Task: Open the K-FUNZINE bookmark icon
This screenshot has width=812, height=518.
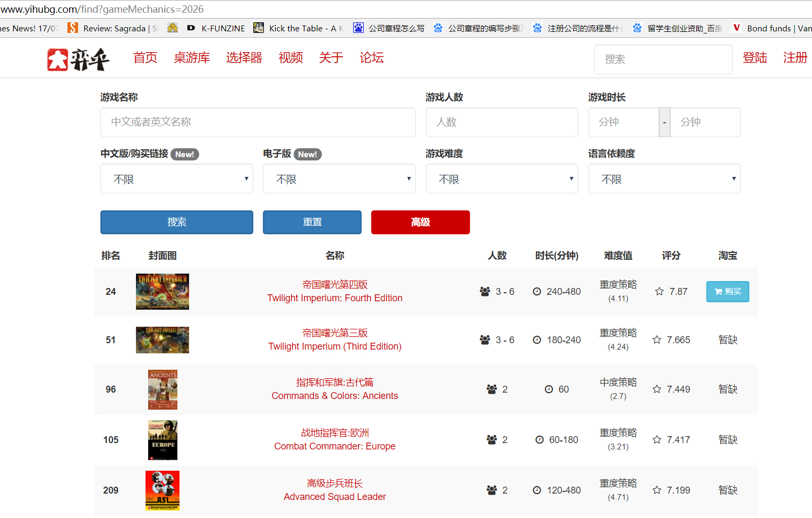Action: pyautogui.click(x=191, y=28)
